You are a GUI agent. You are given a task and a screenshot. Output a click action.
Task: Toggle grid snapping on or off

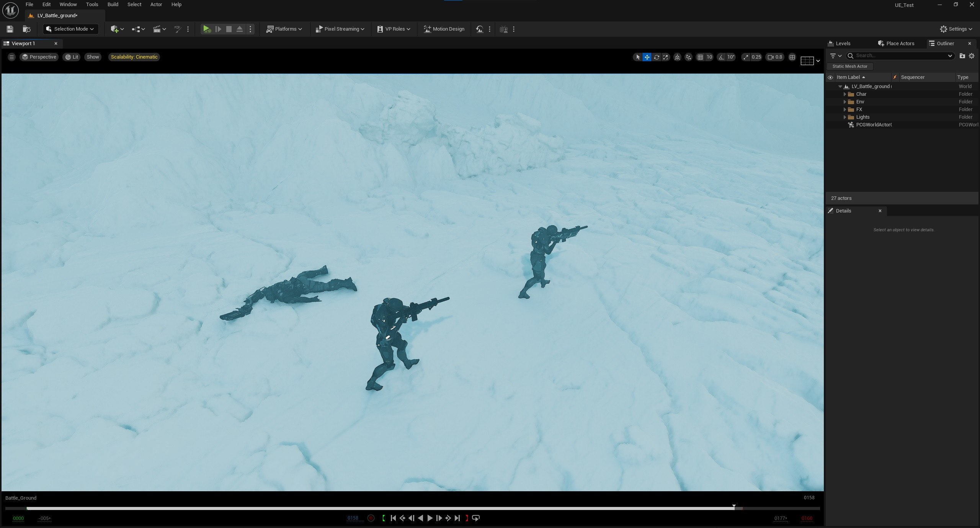point(700,57)
